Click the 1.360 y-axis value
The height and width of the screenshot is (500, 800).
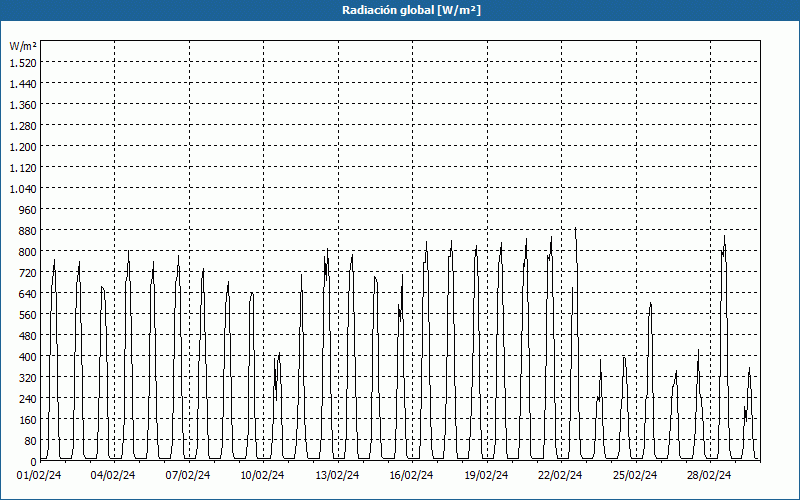23,105
